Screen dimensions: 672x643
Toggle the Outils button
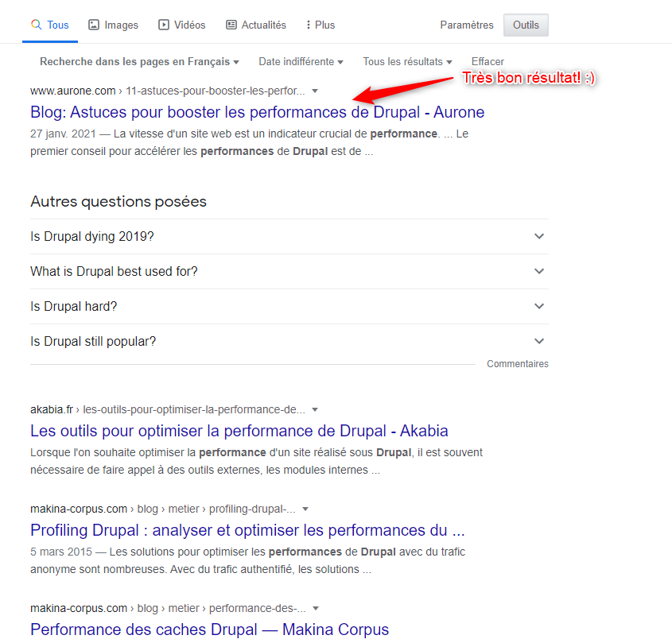[526, 25]
